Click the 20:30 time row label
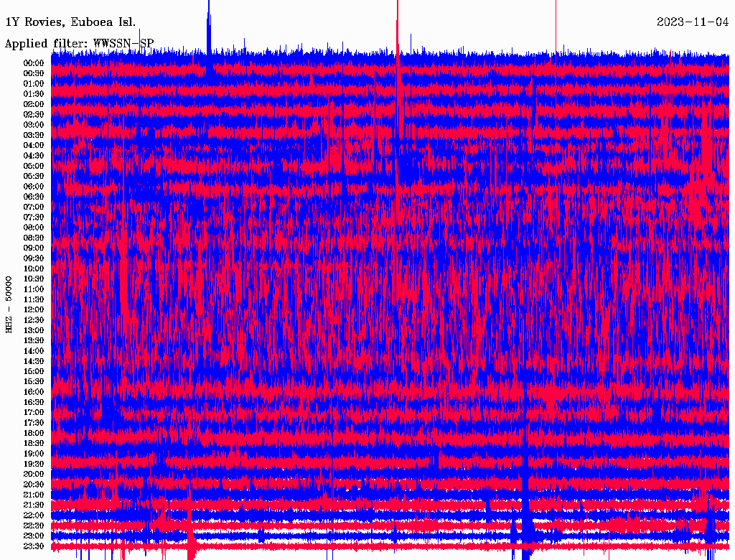 tap(34, 485)
